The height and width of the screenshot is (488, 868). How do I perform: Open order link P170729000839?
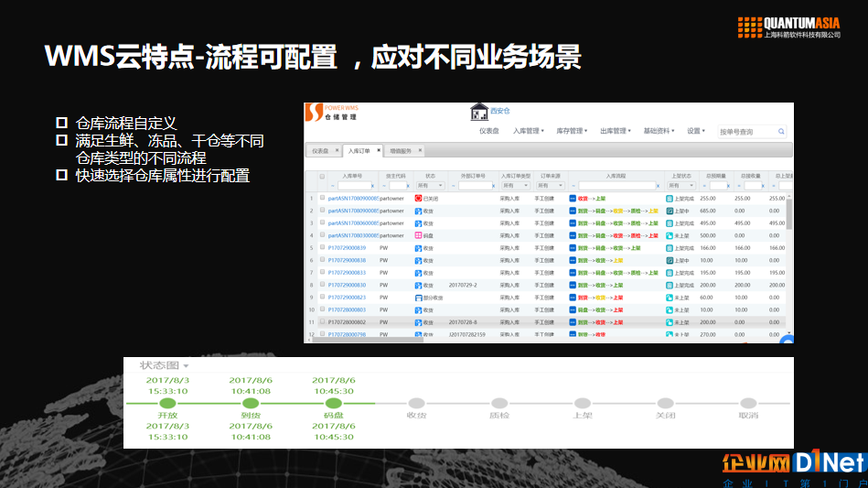point(347,248)
